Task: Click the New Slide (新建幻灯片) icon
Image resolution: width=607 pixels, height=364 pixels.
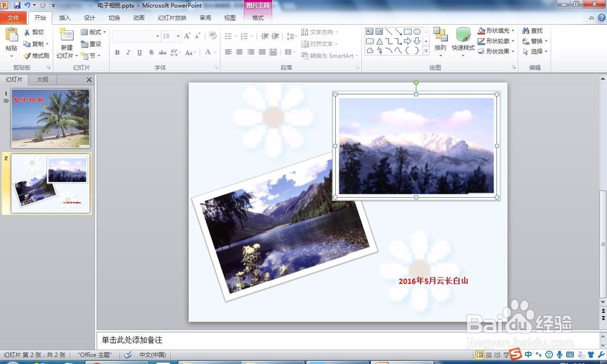Action: 67,35
